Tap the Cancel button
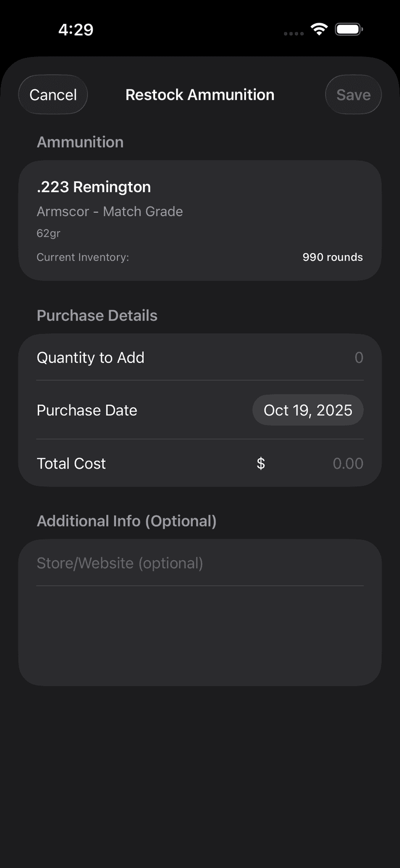Viewport: 400px width, 868px height. [53, 95]
